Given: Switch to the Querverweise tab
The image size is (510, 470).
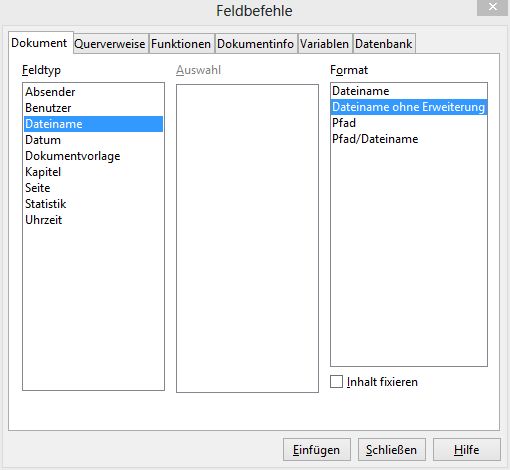Looking at the screenshot, I should 110,44.
